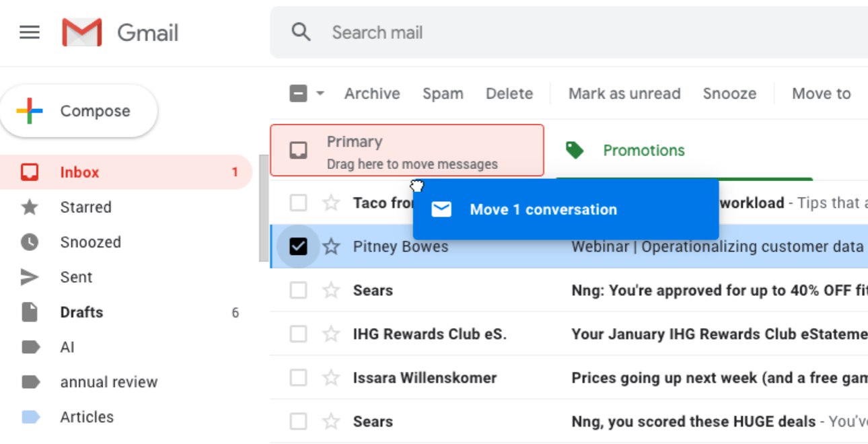Screen dimensions: 868x444
Task: Click the AI label tag icon
Action: click(30, 347)
